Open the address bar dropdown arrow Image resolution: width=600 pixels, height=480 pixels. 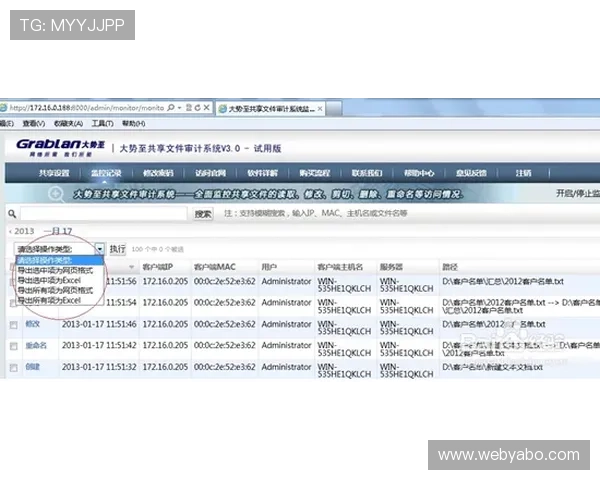[x=180, y=108]
